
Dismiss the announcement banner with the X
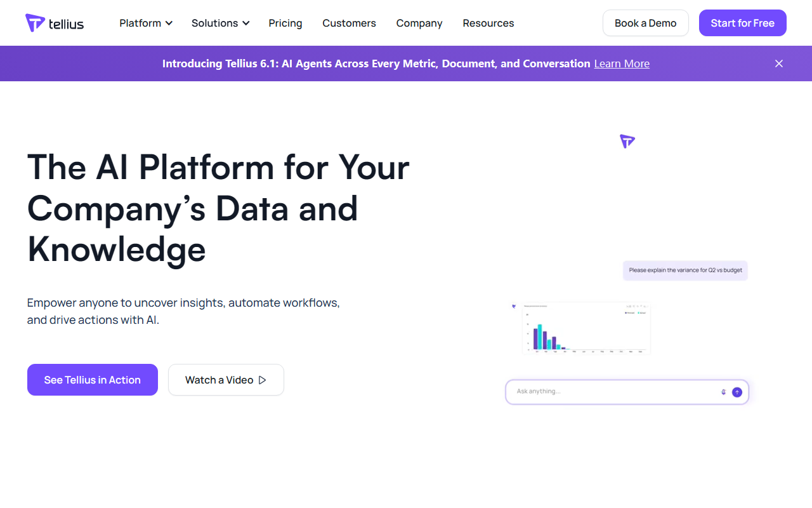779,63
